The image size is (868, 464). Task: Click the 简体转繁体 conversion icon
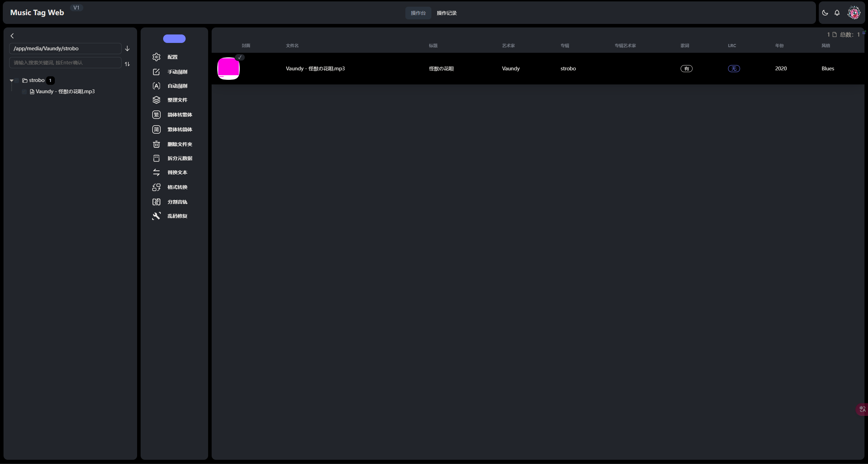tap(156, 115)
